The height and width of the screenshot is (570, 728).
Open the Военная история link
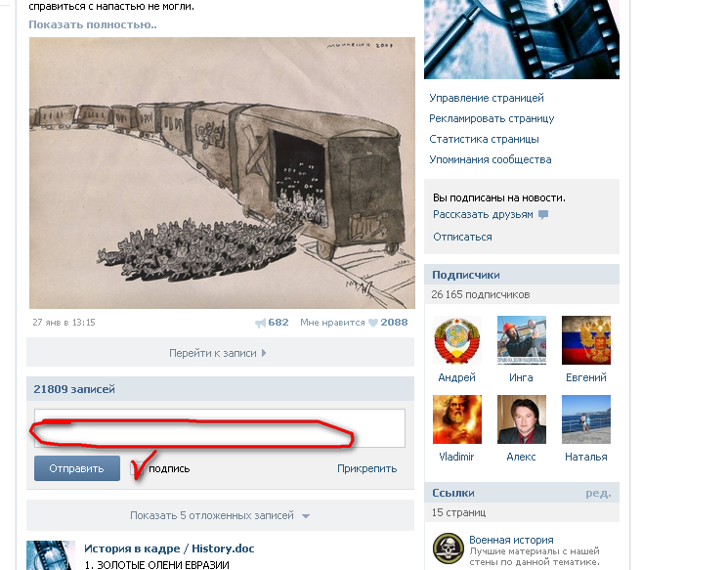click(511, 540)
